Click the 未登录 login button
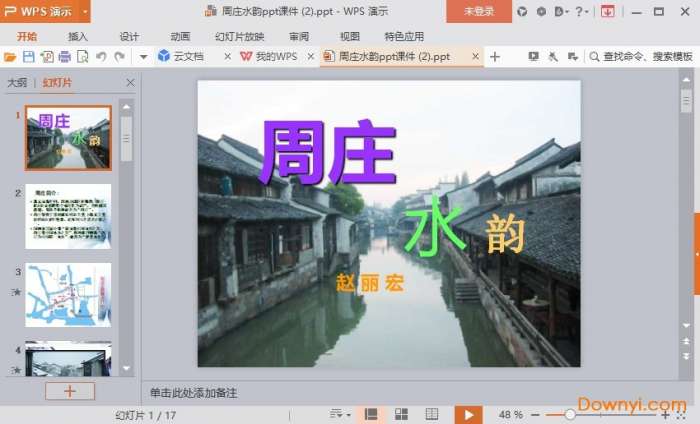700x424 pixels. tap(478, 11)
